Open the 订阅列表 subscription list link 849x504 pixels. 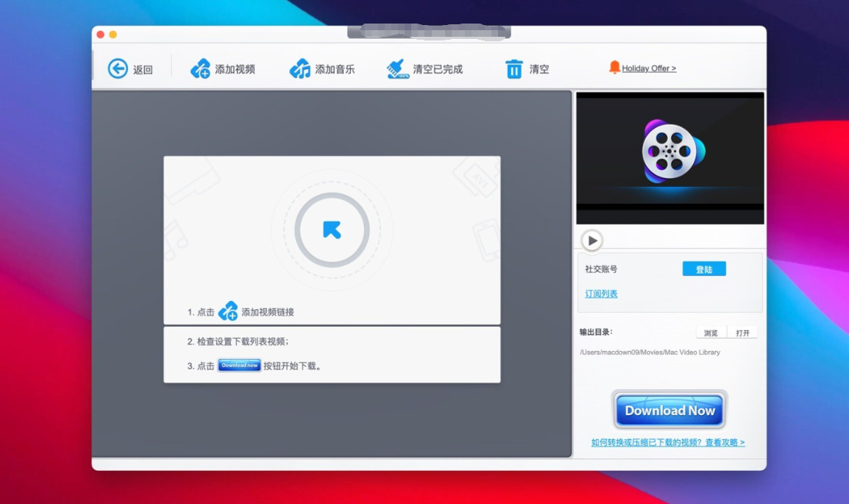pos(601,294)
